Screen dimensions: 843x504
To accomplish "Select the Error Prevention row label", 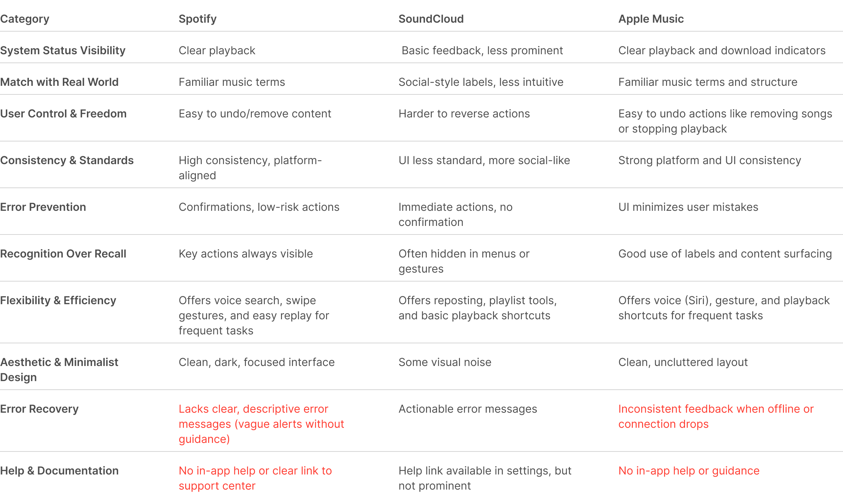I will pos(43,207).
